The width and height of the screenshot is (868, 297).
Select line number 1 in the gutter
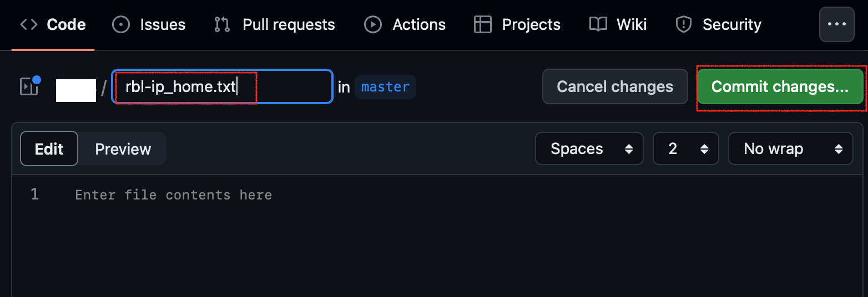34,194
